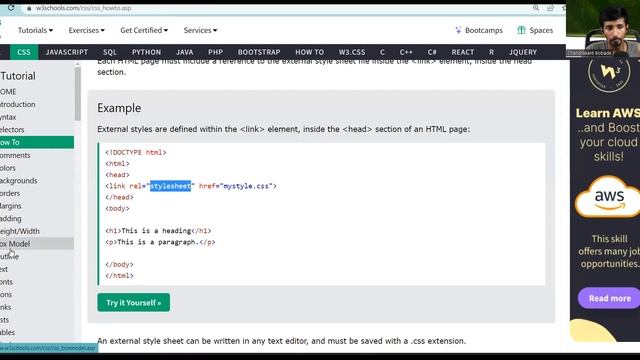
Task: Click the sidebar vertical scrollbar thumb
Action: (78, 94)
